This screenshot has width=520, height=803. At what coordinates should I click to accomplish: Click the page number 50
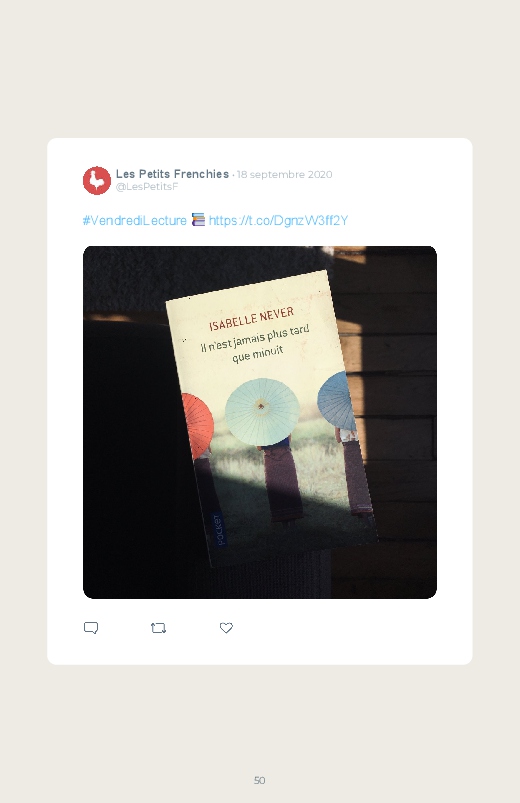(x=260, y=780)
